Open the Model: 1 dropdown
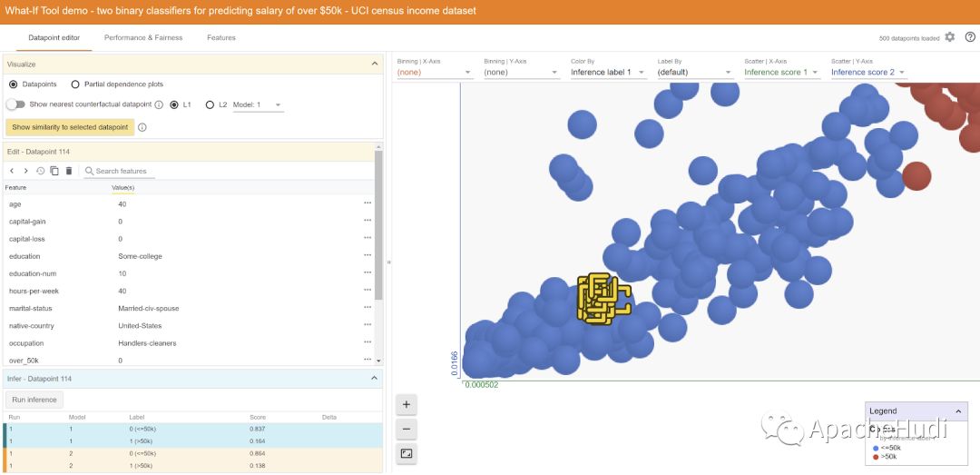 point(258,104)
